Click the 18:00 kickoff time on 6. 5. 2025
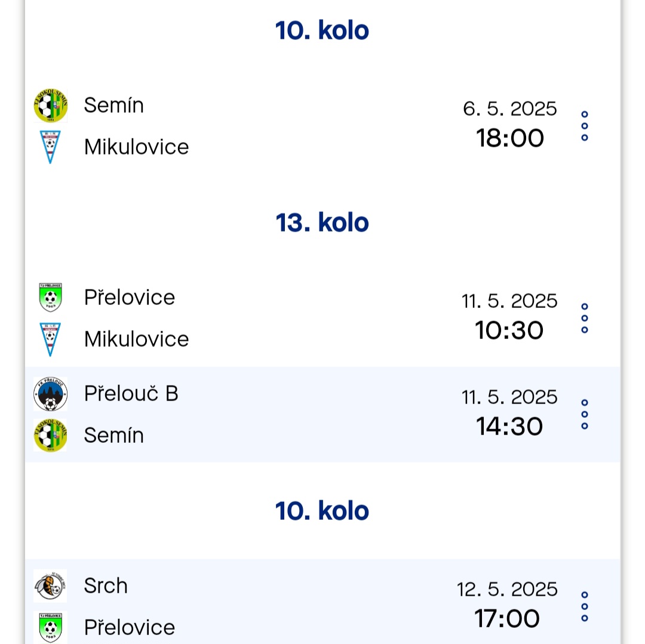Screen dimensions: 645x644 pyautogui.click(x=509, y=138)
